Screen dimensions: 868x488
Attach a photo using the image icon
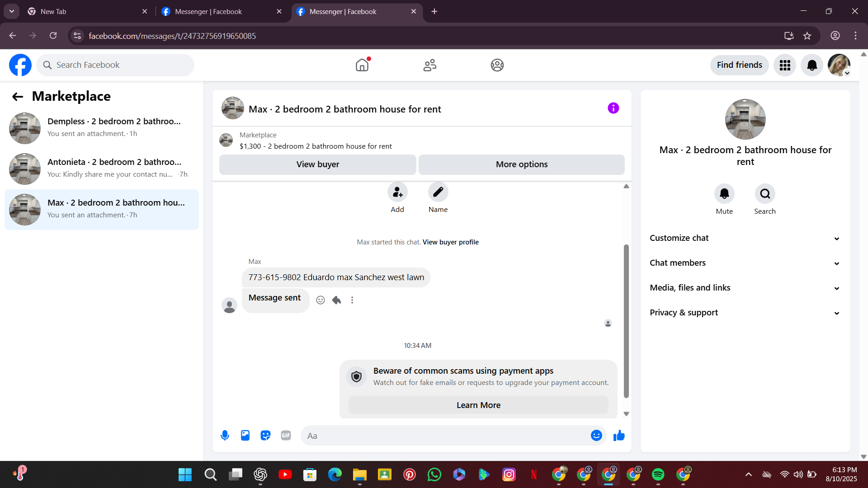pyautogui.click(x=245, y=436)
